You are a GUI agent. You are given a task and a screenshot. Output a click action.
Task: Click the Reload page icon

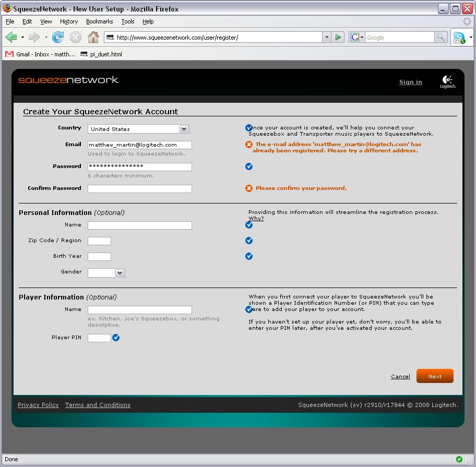pos(58,37)
